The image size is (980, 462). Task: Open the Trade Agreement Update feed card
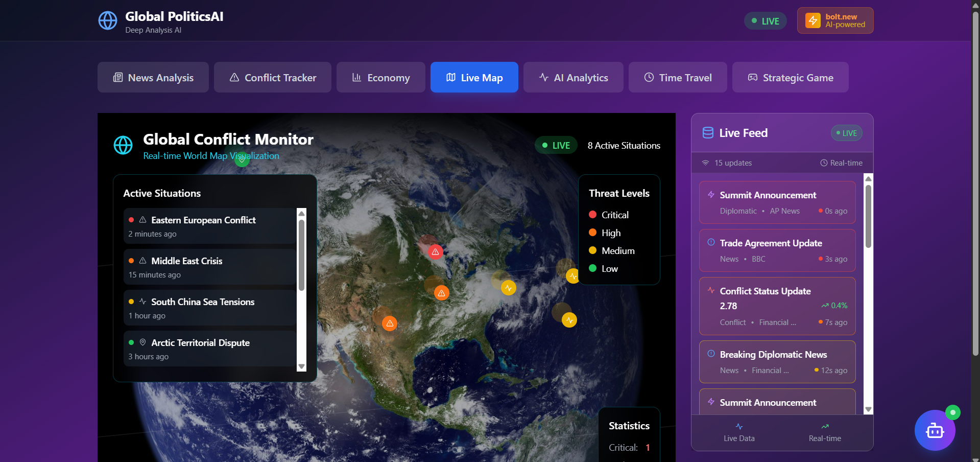click(x=777, y=250)
